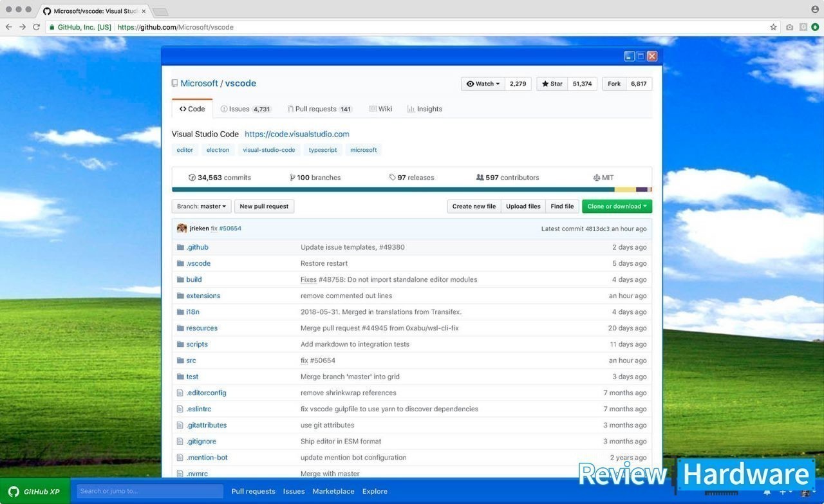This screenshot has height=504, width=824.
Task: Click the file icon for .mention-bot
Action: click(x=180, y=458)
